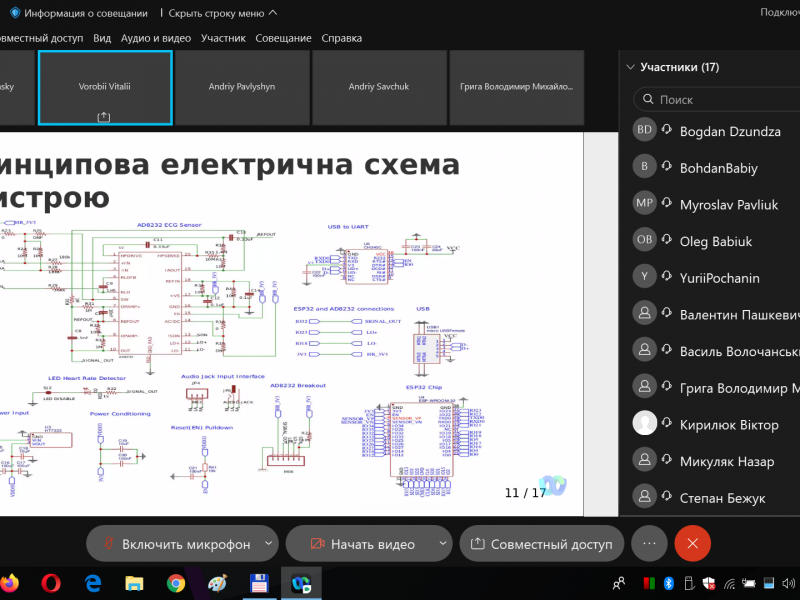Open File Explorer from the taskbar
This screenshot has height=600, width=800.
pos(134,582)
